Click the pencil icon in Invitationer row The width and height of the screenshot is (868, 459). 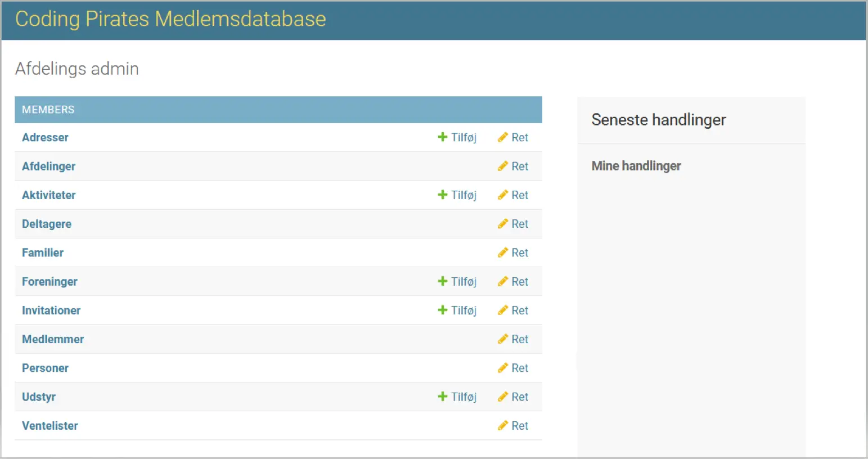click(x=503, y=310)
